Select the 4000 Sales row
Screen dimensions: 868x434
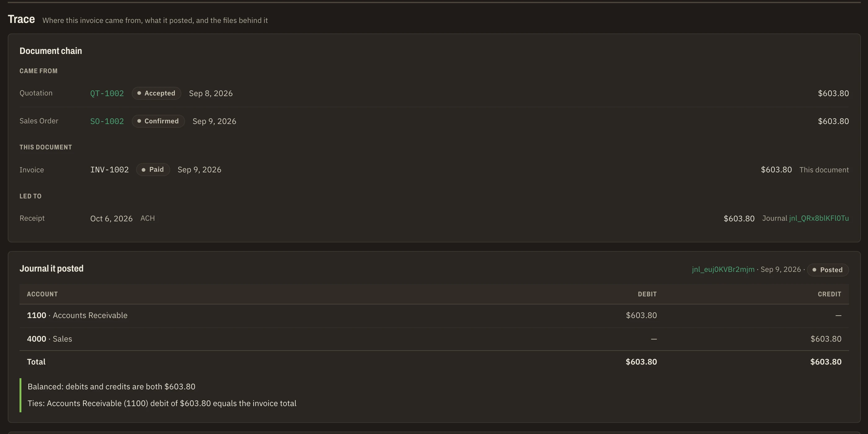[x=434, y=339]
